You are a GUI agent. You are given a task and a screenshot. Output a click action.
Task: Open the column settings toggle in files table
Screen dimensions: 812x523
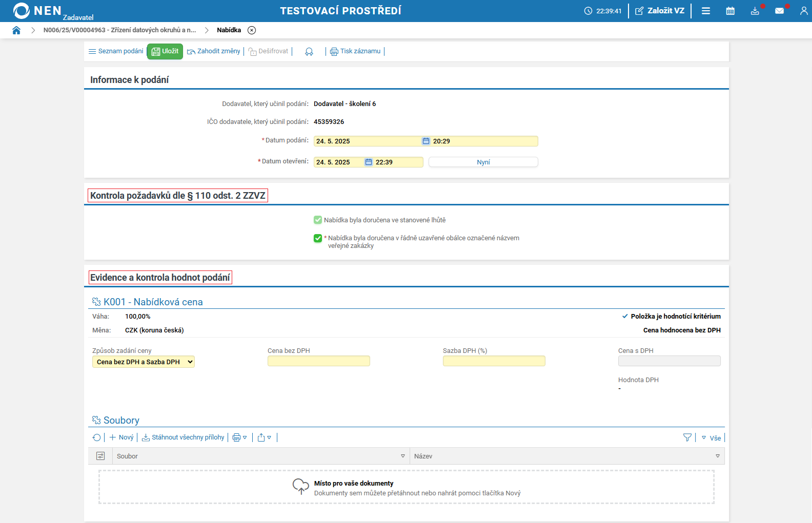tap(100, 456)
